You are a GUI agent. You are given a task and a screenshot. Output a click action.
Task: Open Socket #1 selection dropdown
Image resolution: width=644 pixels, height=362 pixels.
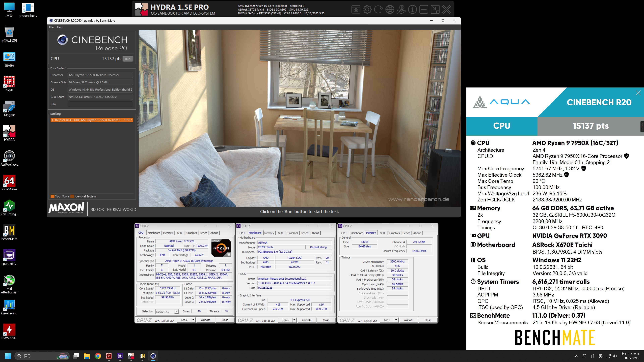pos(167,312)
